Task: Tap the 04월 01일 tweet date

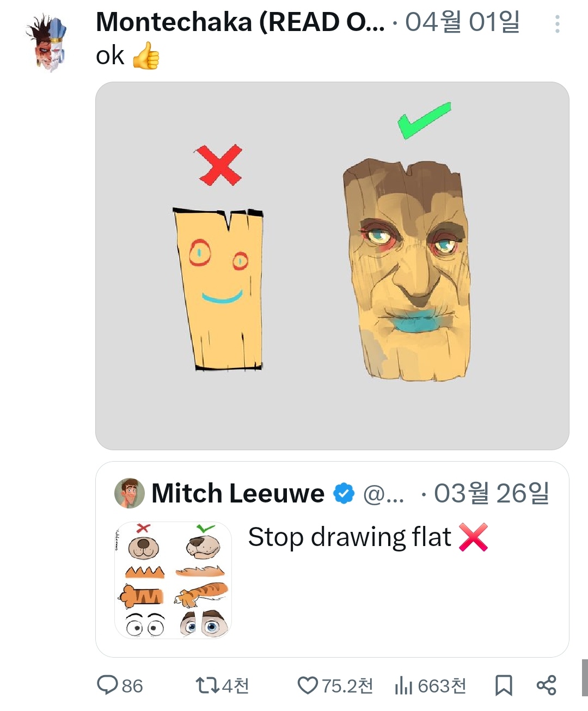Action: coord(462,23)
